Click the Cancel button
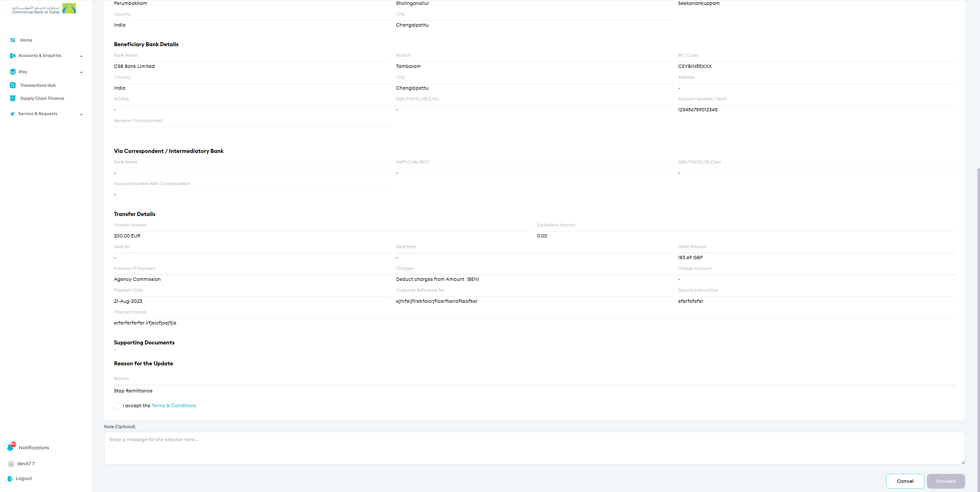The width and height of the screenshot is (980, 492). 905,481
